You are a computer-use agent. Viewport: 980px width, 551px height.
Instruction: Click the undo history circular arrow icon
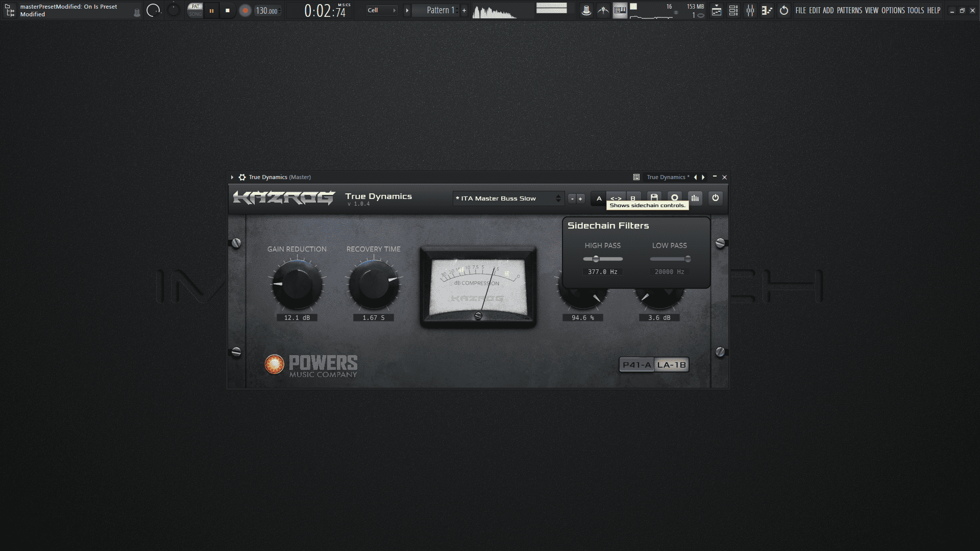pos(784,10)
